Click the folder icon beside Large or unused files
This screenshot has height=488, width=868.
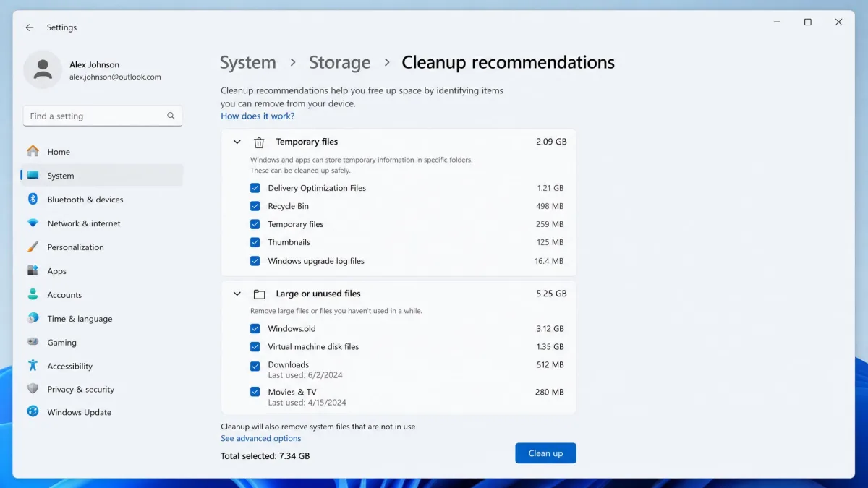pos(259,294)
